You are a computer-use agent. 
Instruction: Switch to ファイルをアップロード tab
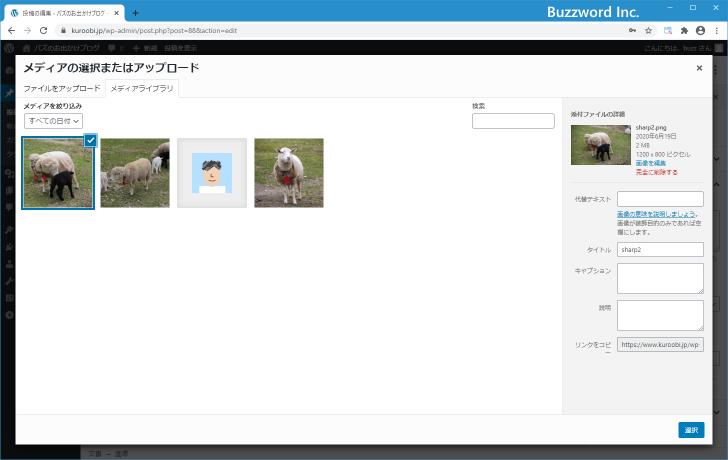(x=62, y=89)
